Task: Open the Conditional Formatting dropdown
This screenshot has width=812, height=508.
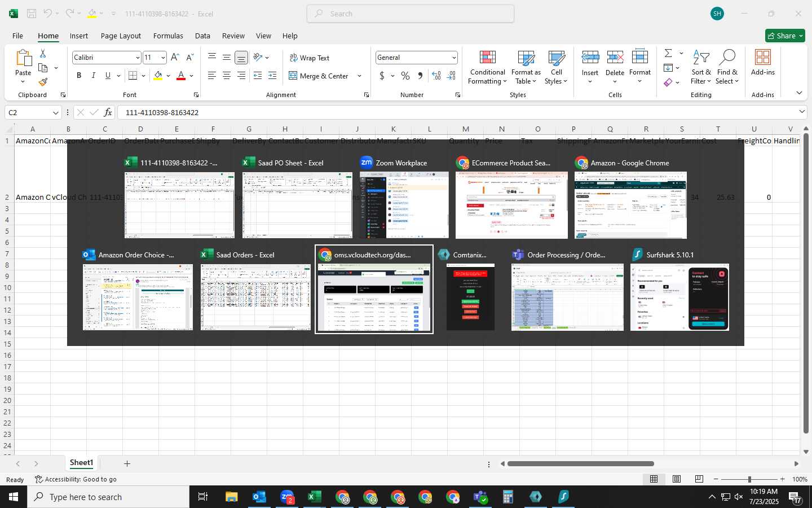Action: [487, 67]
